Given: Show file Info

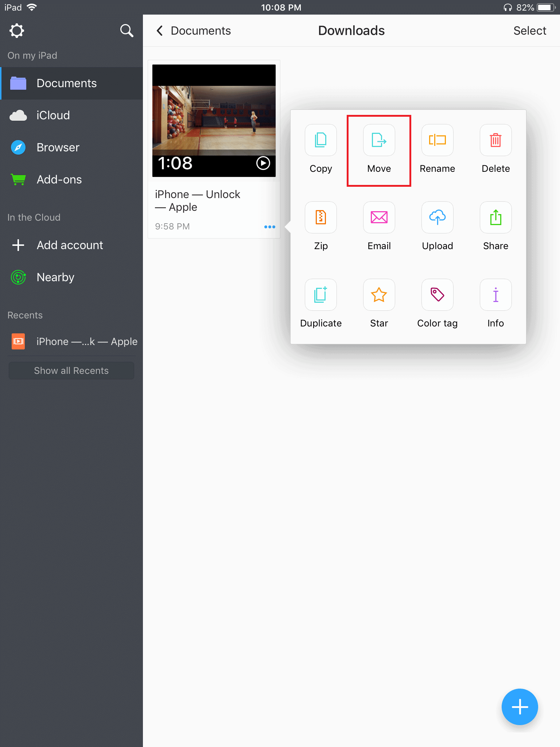Looking at the screenshot, I should point(495,295).
